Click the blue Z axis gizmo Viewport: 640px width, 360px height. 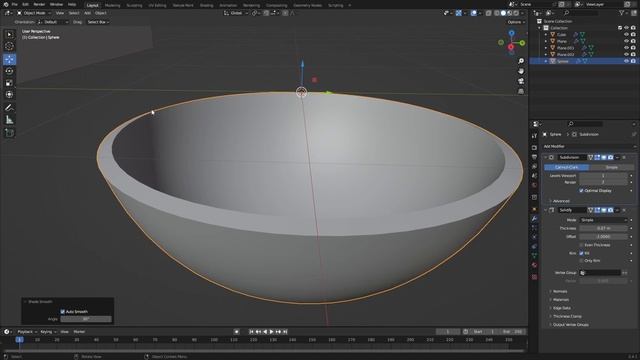point(511,33)
